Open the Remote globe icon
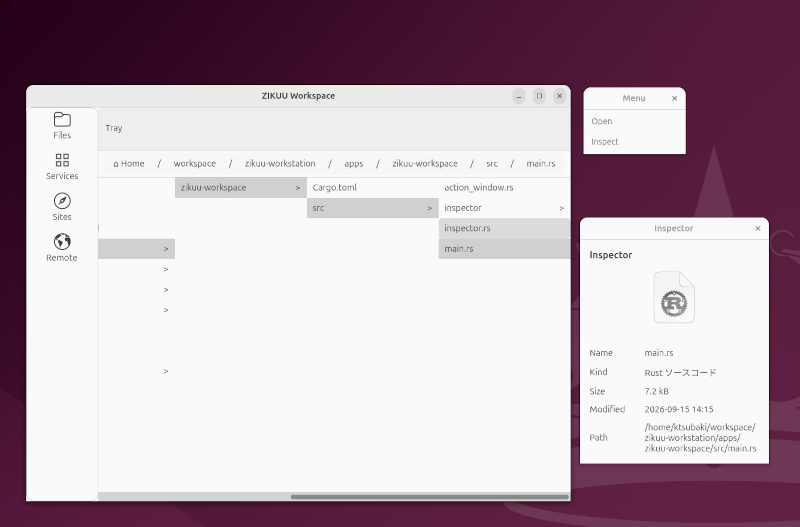This screenshot has height=527, width=800. point(62,241)
